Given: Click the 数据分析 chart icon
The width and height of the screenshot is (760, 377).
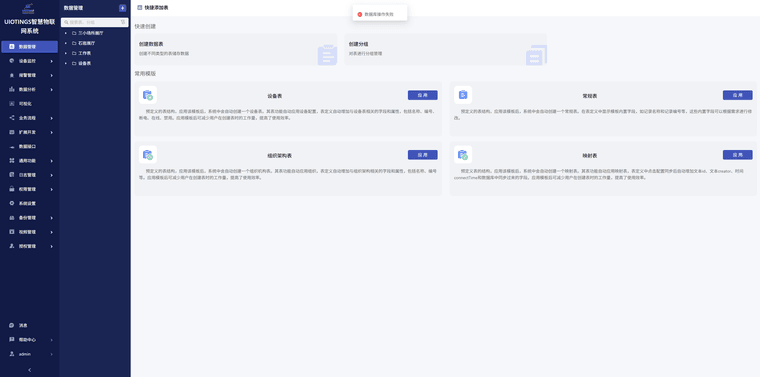Looking at the screenshot, I should pos(12,90).
